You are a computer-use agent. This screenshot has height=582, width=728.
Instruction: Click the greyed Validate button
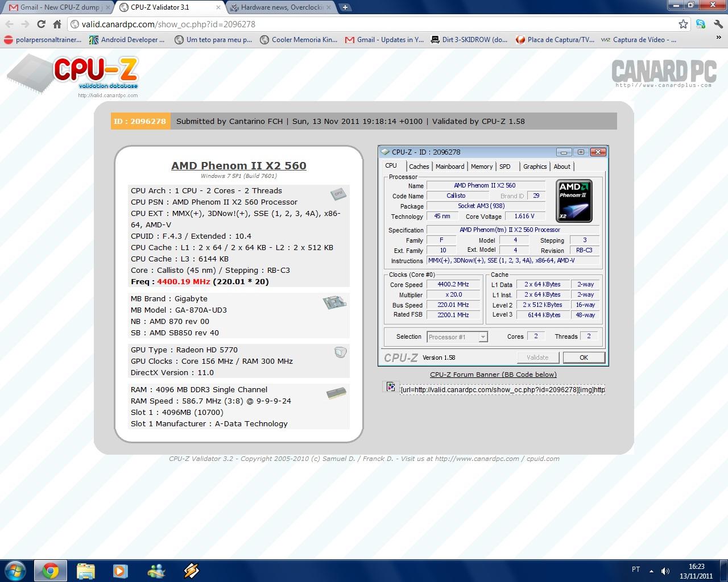(x=537, y=357)
